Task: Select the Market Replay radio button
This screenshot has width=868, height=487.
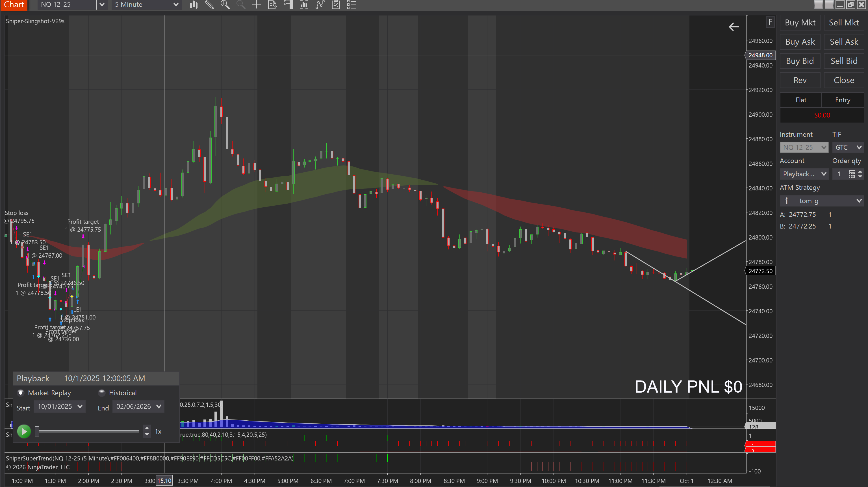Action: pyautogui.click(x=21, y=393)
